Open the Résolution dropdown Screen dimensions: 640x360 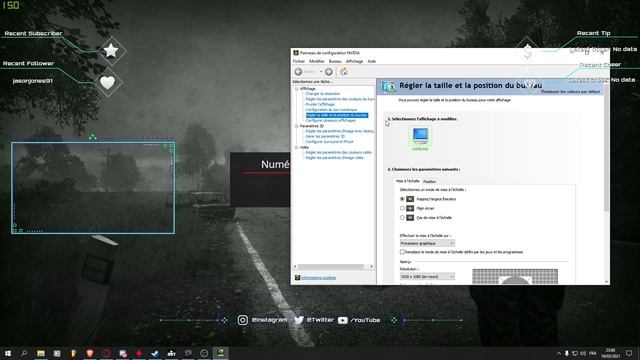pos(427,277)
